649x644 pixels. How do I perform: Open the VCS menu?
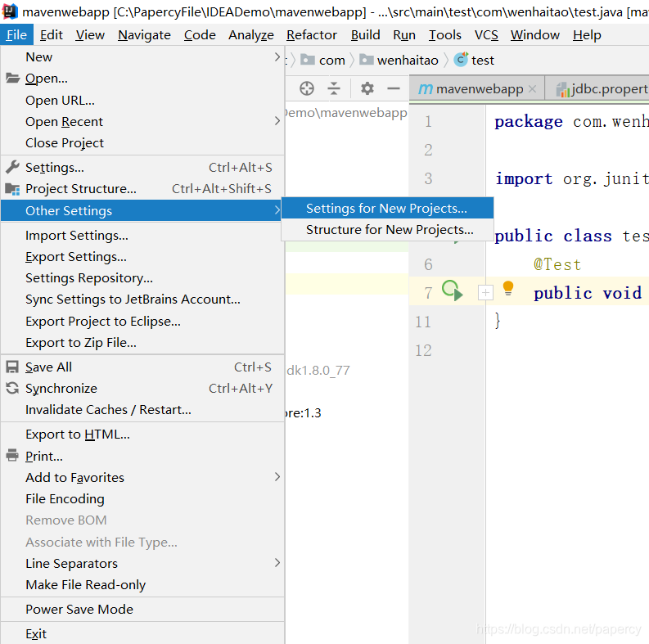point(486,35)
